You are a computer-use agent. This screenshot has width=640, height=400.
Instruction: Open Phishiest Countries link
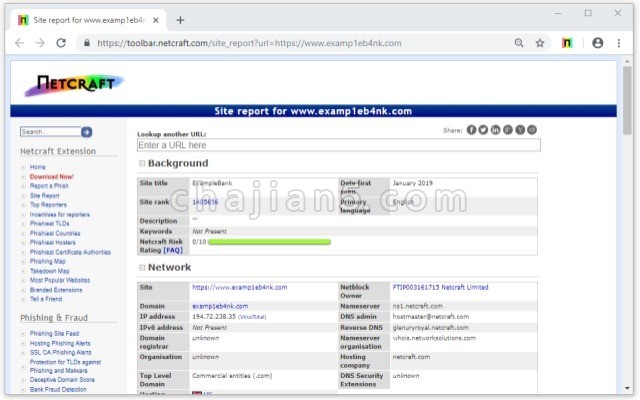pos(55,233)
